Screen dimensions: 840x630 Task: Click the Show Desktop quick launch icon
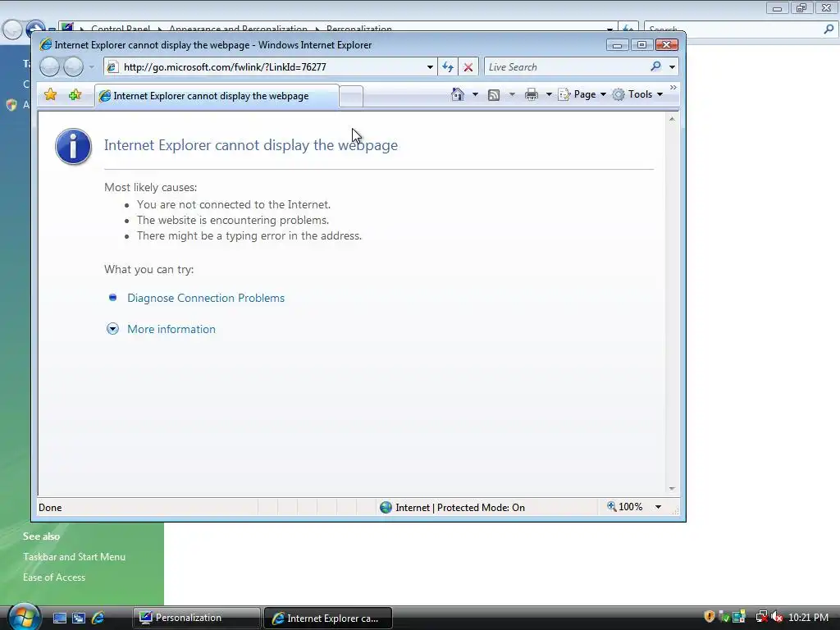click(x=59, y=618)
